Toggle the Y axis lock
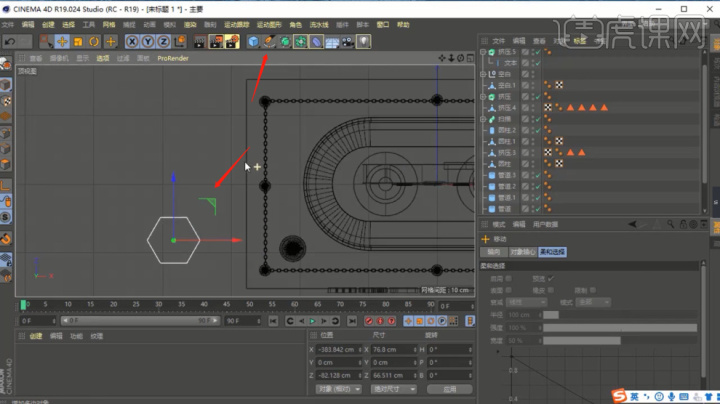The width and height of the screenshot is (720, 404). pyautogui.click(x=147, y=42)
